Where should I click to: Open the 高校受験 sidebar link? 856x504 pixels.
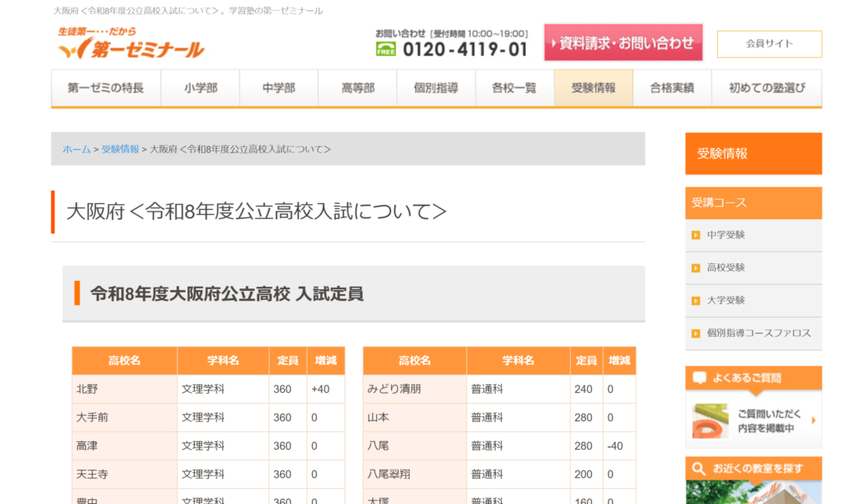pyautogui.click(x=753, y=268)
